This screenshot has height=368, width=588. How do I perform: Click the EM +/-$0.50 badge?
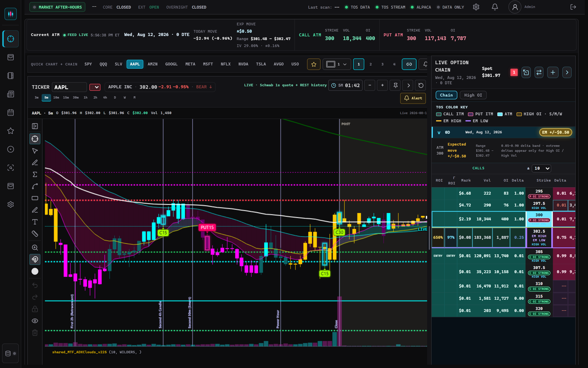click(556, 132)
